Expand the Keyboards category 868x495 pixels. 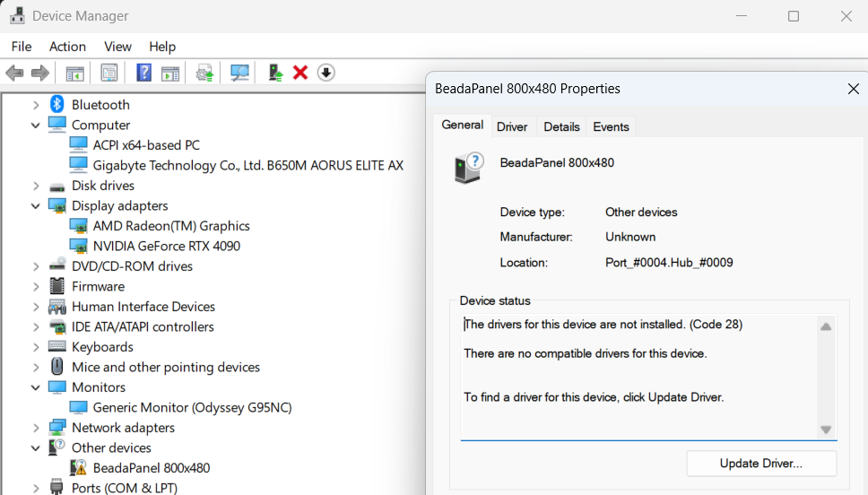(36, 347)
